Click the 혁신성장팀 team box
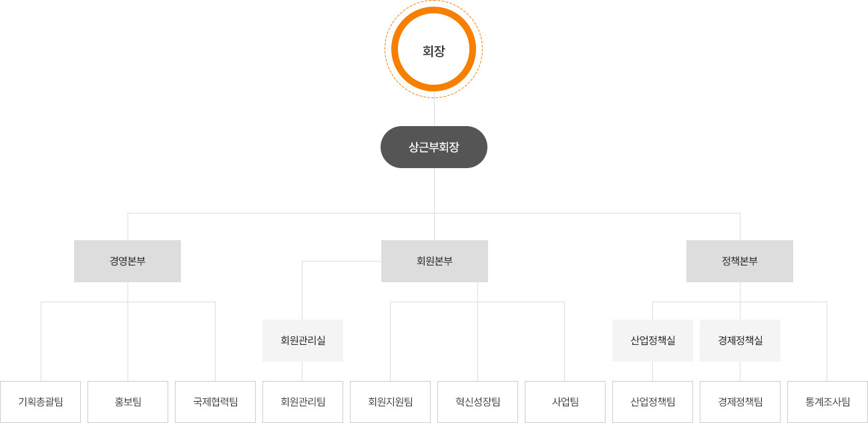Viewport: 868px width, 423px height. 477,402
